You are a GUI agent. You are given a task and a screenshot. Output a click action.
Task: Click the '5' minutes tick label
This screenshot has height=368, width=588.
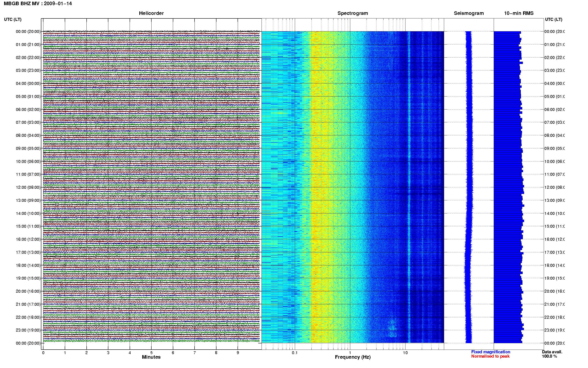151,353
